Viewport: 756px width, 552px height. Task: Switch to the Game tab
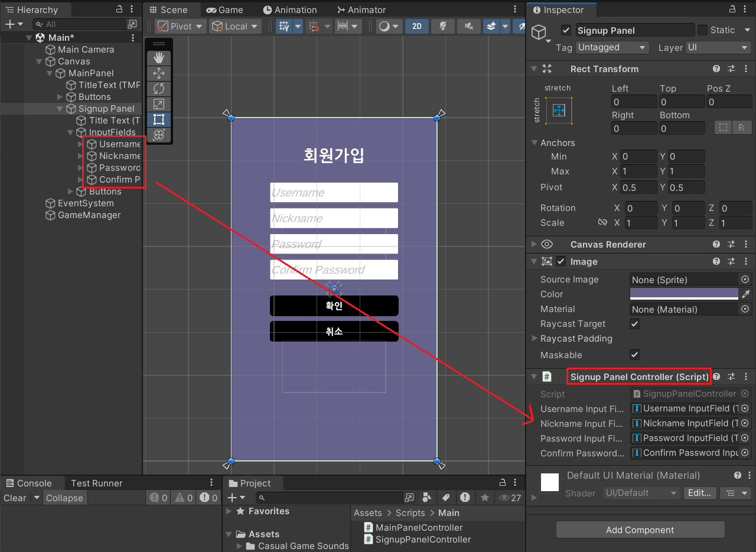pyautogui.click(x=225, y=9)
